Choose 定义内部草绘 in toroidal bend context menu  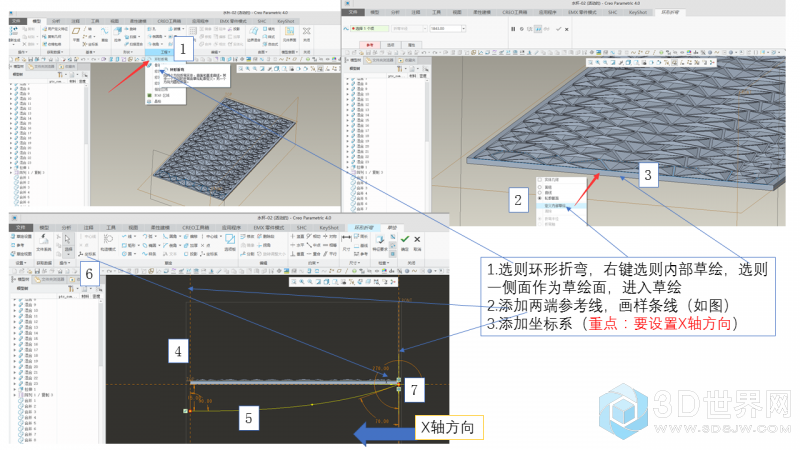pyautogui.click(x=560, y=206)
